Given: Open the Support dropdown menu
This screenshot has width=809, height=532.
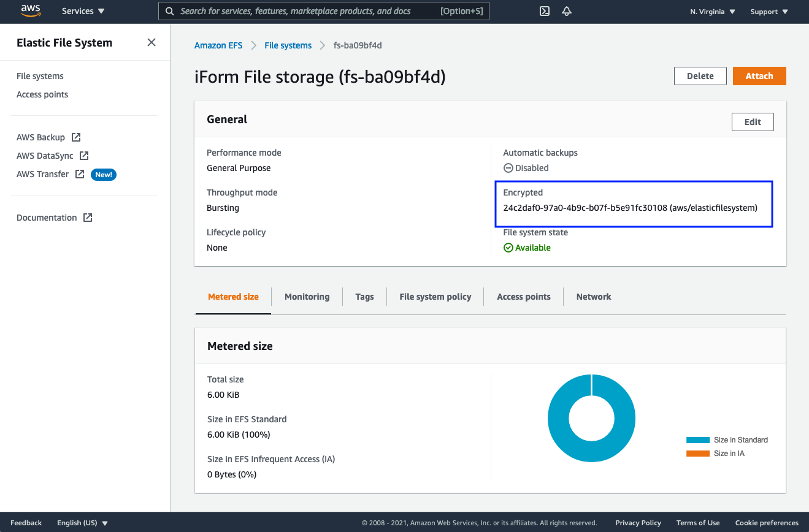Looking at the screenshot, I should point(769,12).
